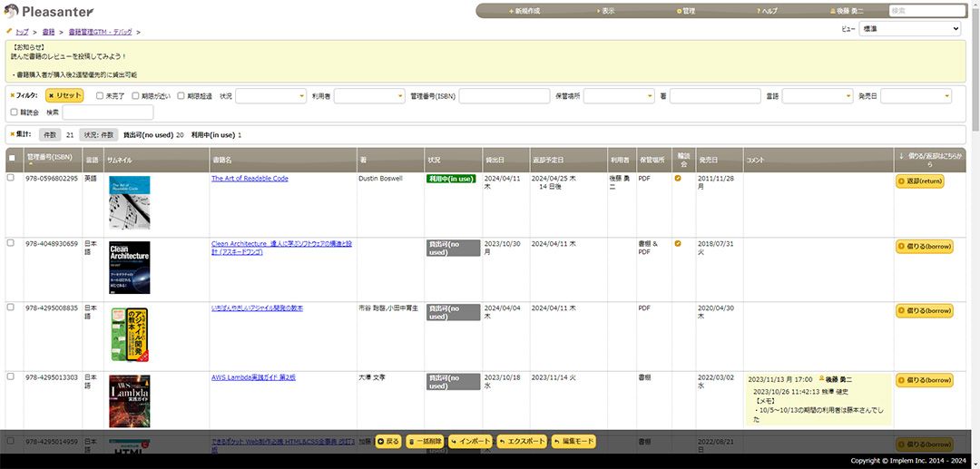Enable the 未完了 filter checkbox
This screenshot has width=980, height=469.
pos(100,95)
